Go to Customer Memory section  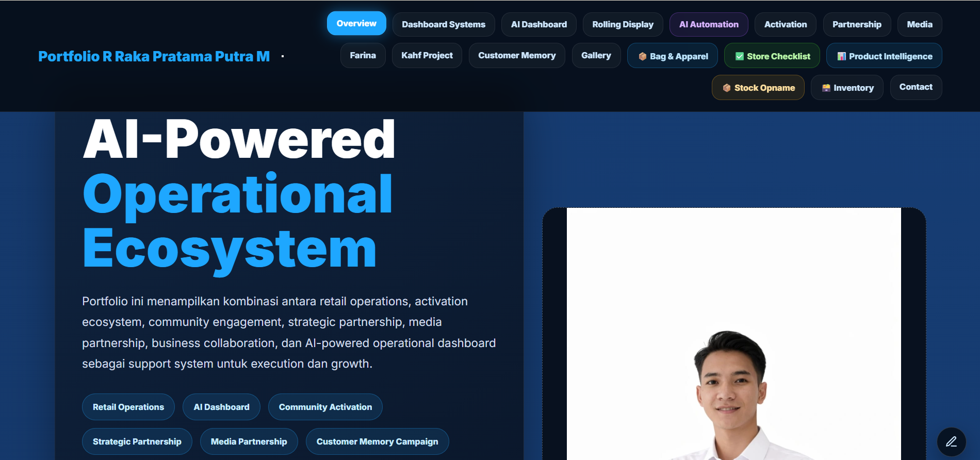pyautogui.click(x=517, y=55)
